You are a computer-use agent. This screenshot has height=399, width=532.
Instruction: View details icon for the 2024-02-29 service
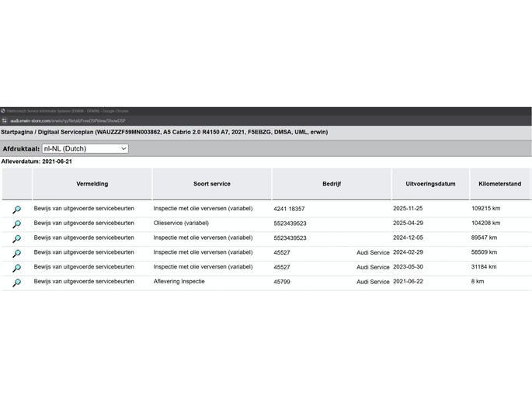pyautogui.click(x=16, y=254)
